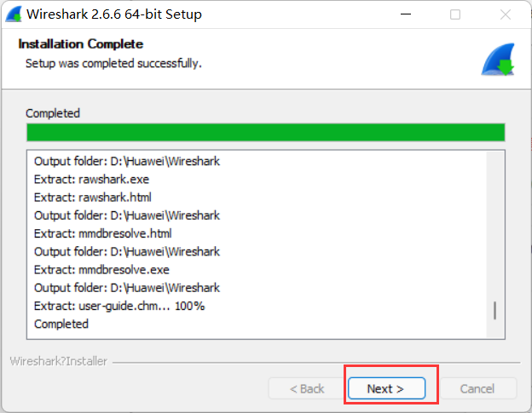The width and height of the screenshot is (532, 413).
Task: Click the maximize window button
Action: click(455, 14)
